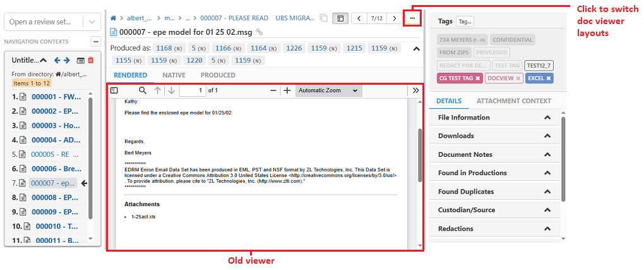Open production 1168 (N) link

[x=169, y=49]
